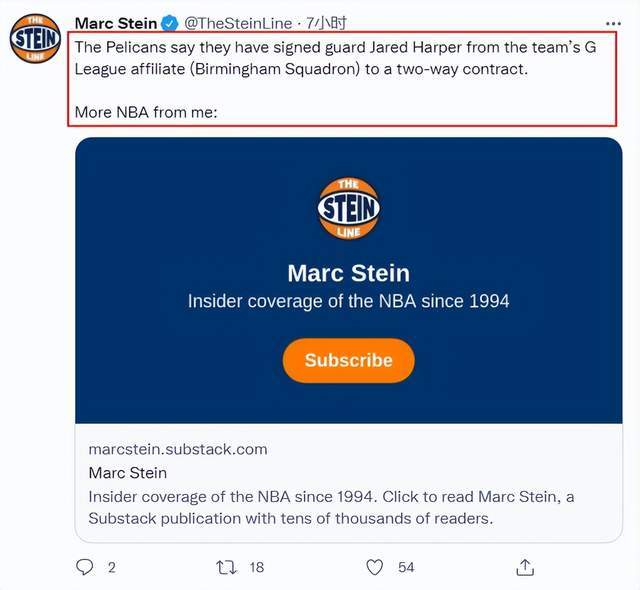This screenshot has width=640, height=590.
Task: View the 18 retweets count
Action: [257, 567]
